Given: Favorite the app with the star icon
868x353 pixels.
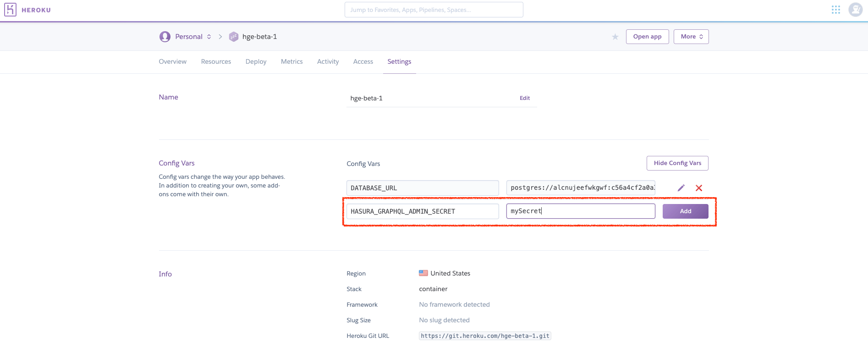Looking at the screenshot, I should pos(615,37).
